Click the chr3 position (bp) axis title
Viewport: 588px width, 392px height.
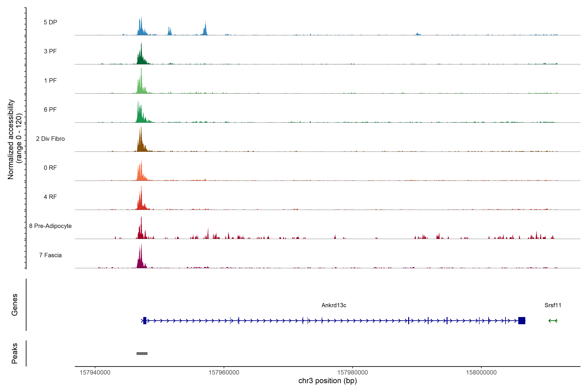327,381
